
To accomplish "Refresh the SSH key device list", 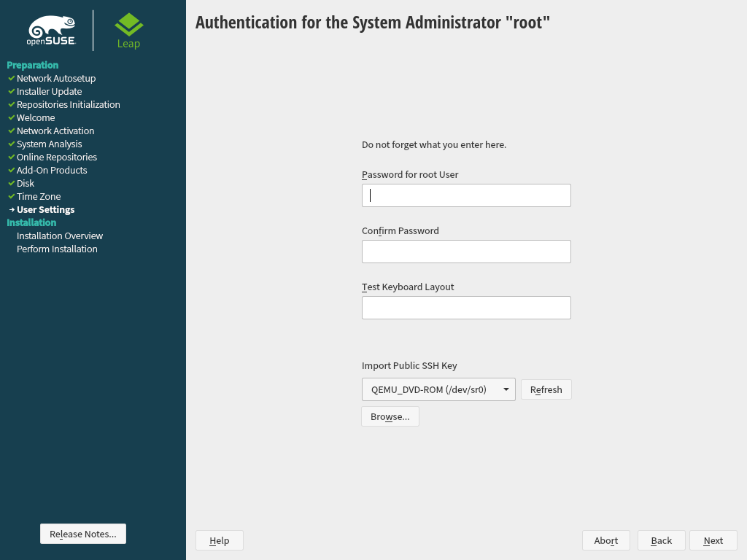I will 546,389.
